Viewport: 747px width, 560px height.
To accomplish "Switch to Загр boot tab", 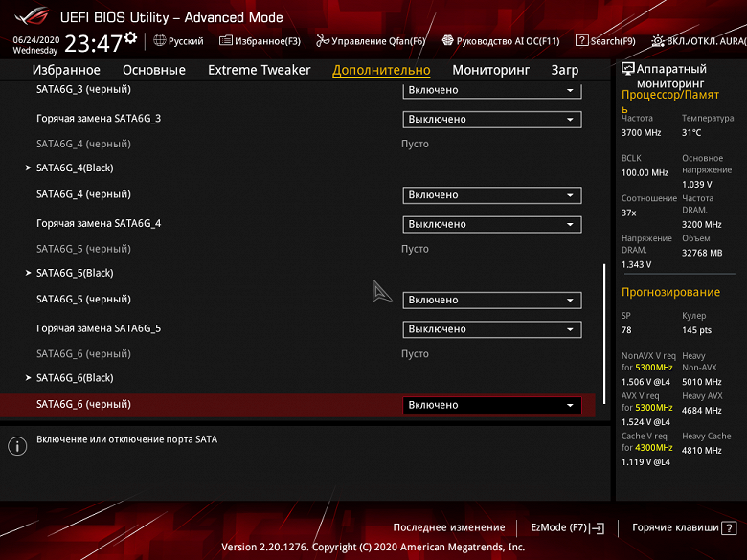I will (x=565, y=70).
